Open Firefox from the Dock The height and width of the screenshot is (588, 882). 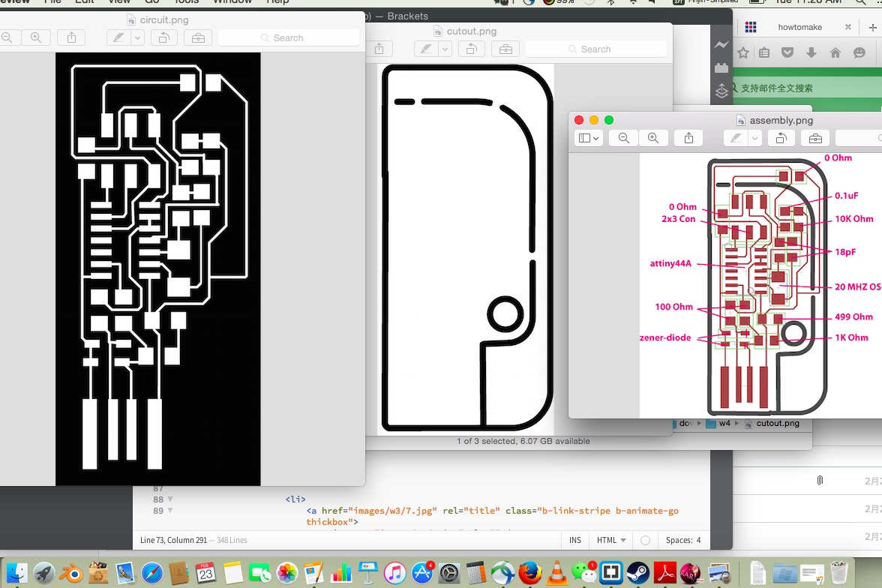coord(529,573)
